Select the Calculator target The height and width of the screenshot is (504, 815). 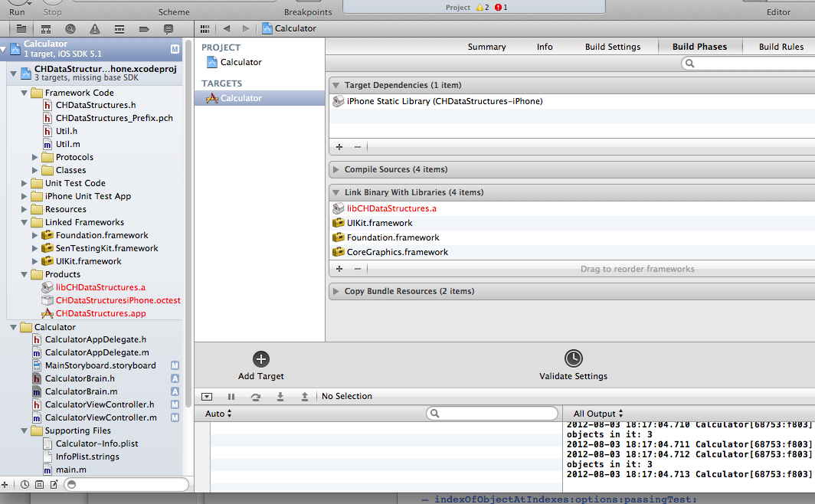pyautogui.click(x=260, y=98)
